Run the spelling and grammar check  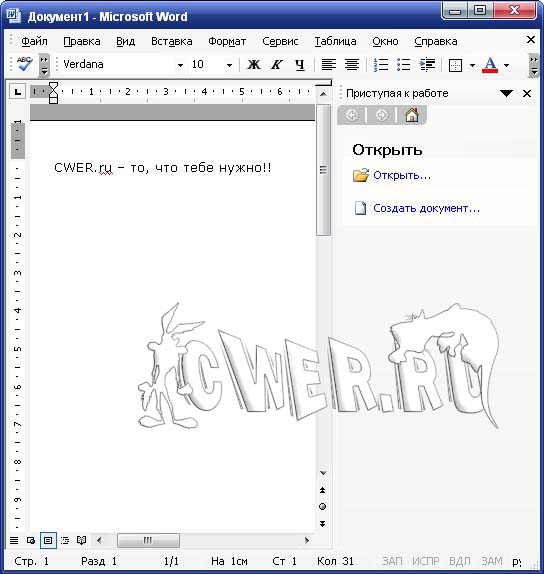(x=24, y=64)
